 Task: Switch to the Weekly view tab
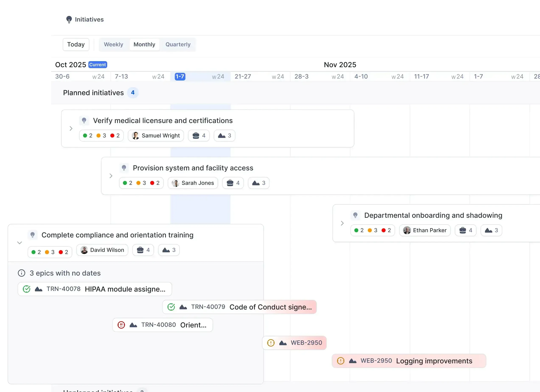click(x=113, y=44)
